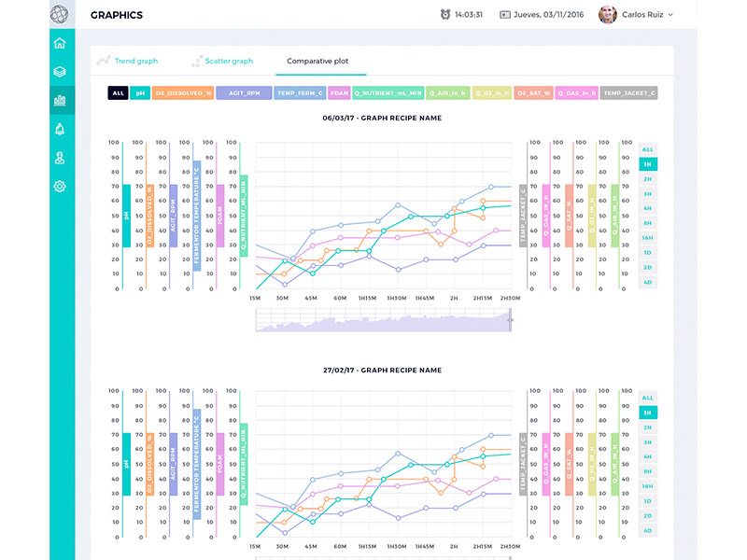Open the alarm bell sidebar icon
This screenshot has width=747, height=560.
point(60,129)
